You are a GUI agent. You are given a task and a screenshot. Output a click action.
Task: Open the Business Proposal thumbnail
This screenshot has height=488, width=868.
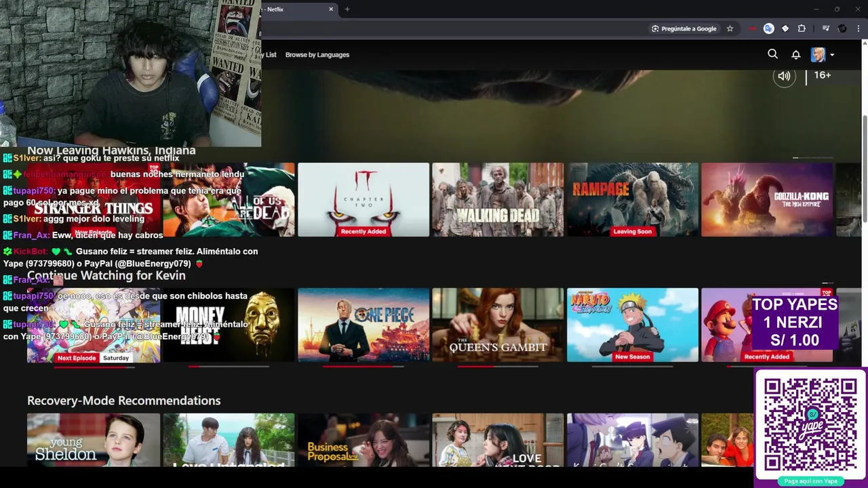363,440
